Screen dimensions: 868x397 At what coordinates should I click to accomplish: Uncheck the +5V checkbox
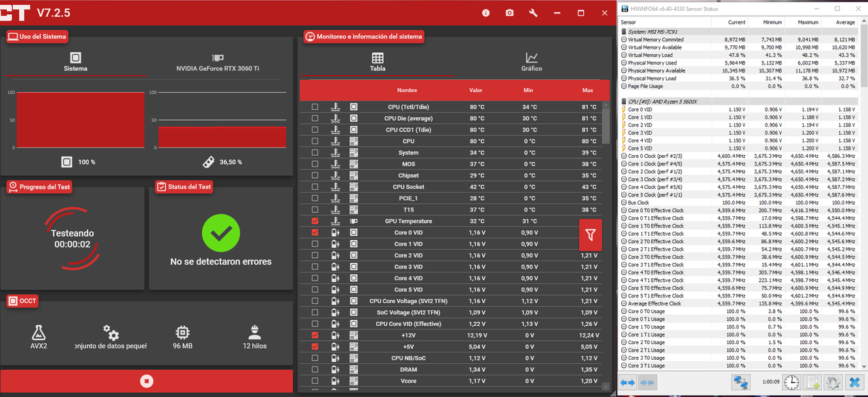(315, 346)
